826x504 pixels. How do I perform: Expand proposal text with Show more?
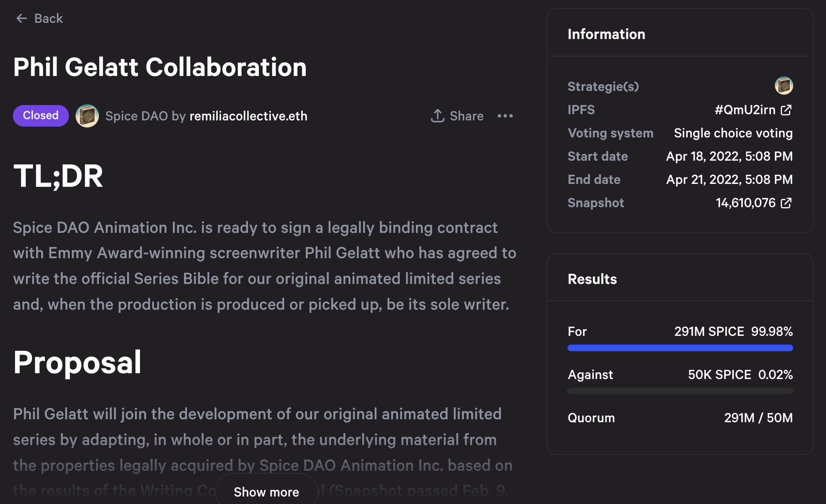[x=266, y=492]
